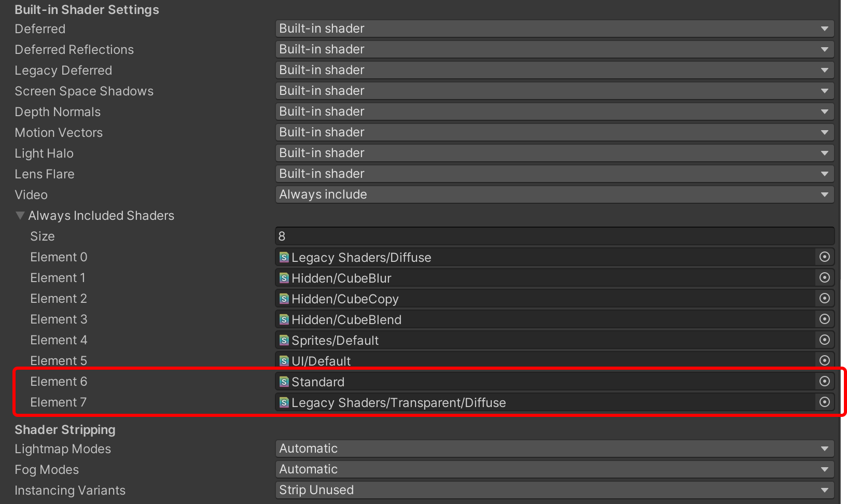847x504 pixels.
Task: Click the Size field showing 8
Action: click(x=519, y=236)
